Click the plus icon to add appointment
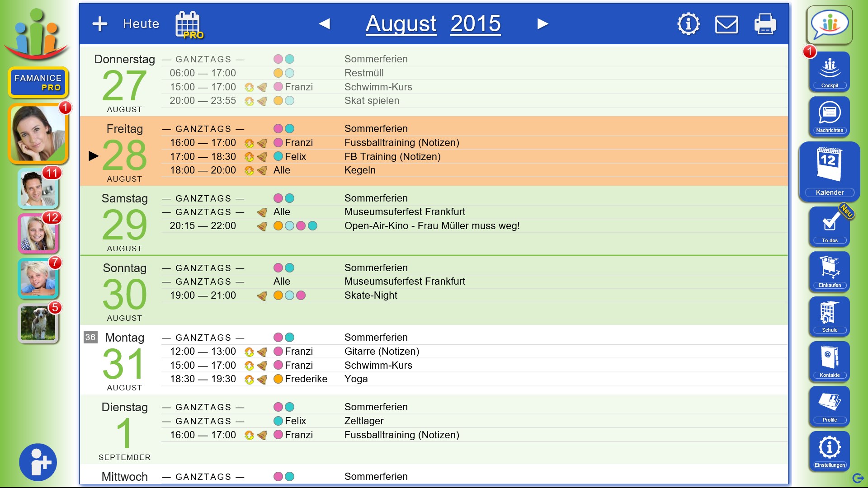 99,23
